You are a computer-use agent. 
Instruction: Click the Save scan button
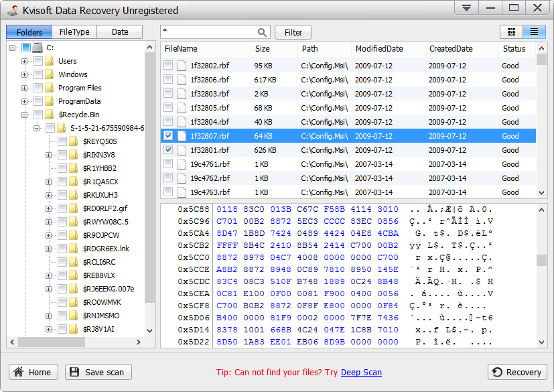(98, 372)
